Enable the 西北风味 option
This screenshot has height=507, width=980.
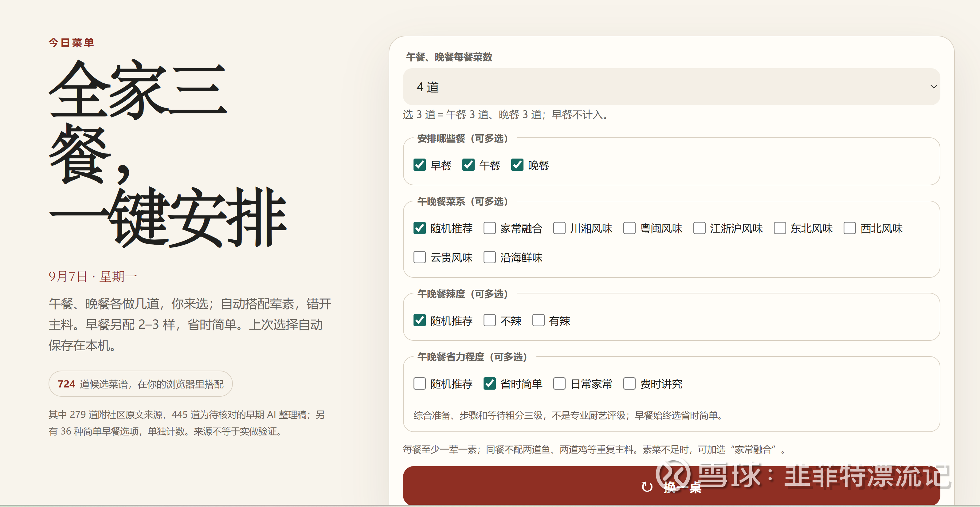pos(849,228)
